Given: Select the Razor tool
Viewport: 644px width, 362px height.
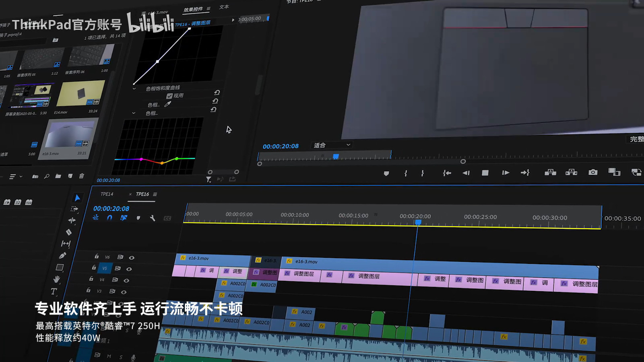Looking at the screenshot, I should [x=69, y=232].
